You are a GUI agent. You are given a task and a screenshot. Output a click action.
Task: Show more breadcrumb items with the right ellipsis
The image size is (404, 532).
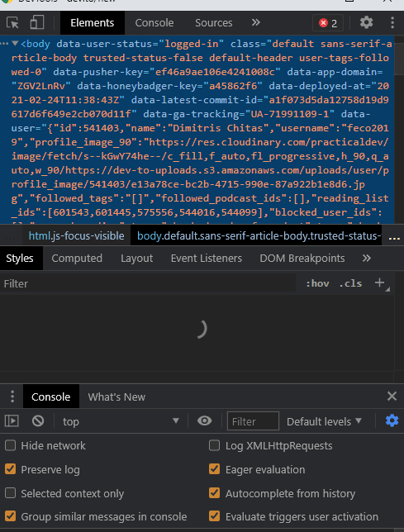394,237
